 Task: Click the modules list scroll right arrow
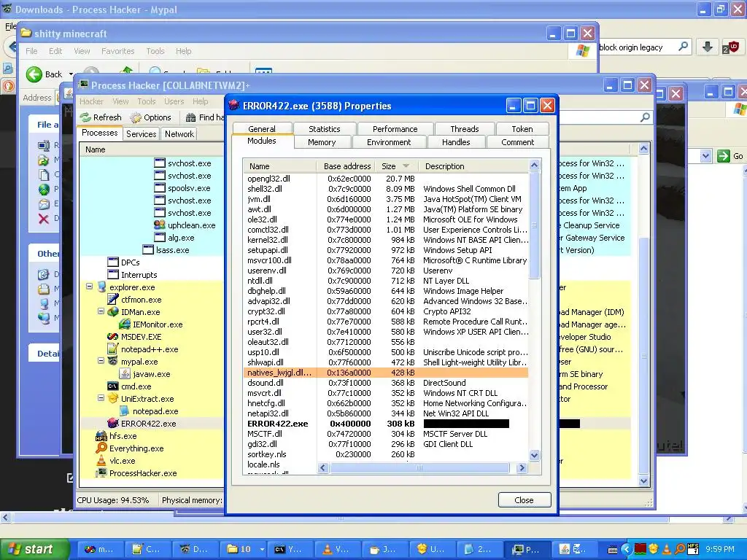coord(522,467)
